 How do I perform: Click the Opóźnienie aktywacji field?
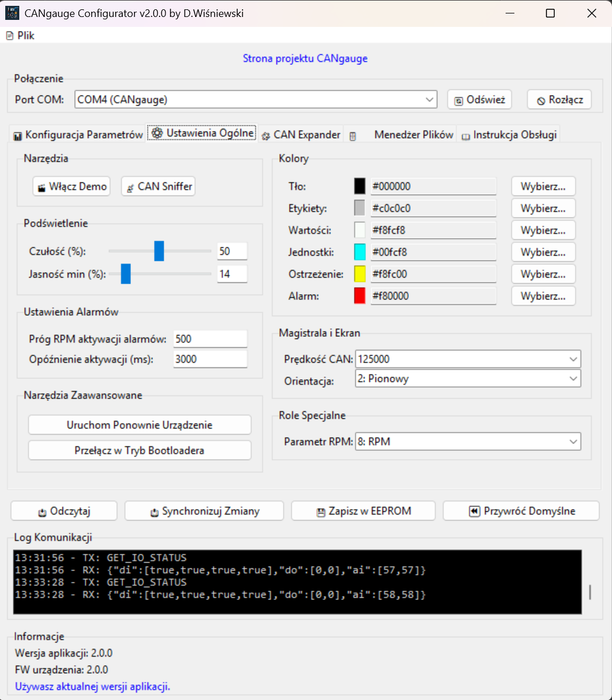(210, 359)
